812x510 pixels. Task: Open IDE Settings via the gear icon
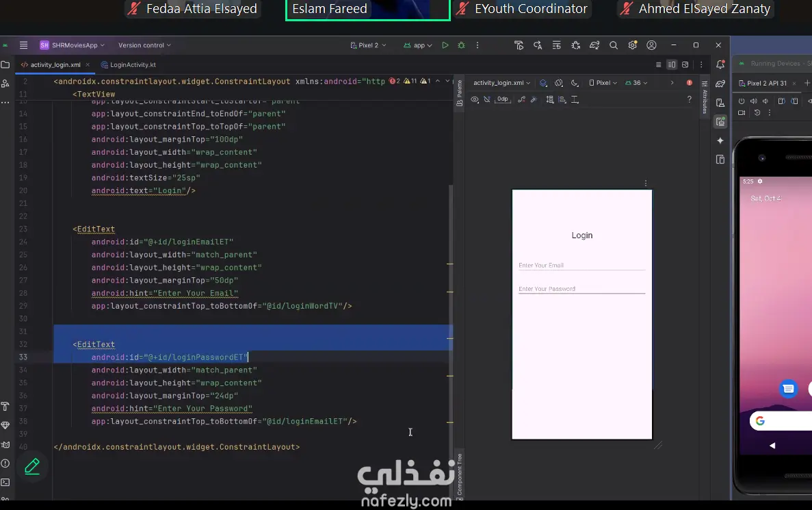[x=633, y=44]
